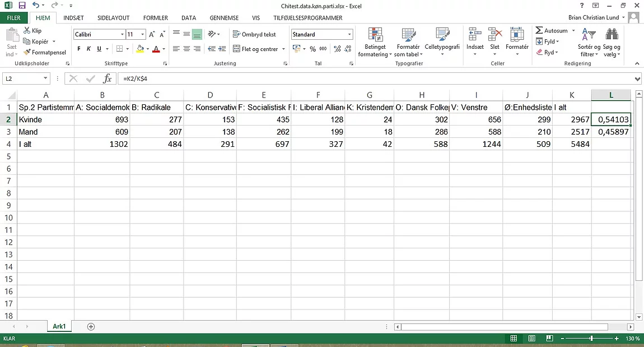Click the insert function fx button

(107, 78)
